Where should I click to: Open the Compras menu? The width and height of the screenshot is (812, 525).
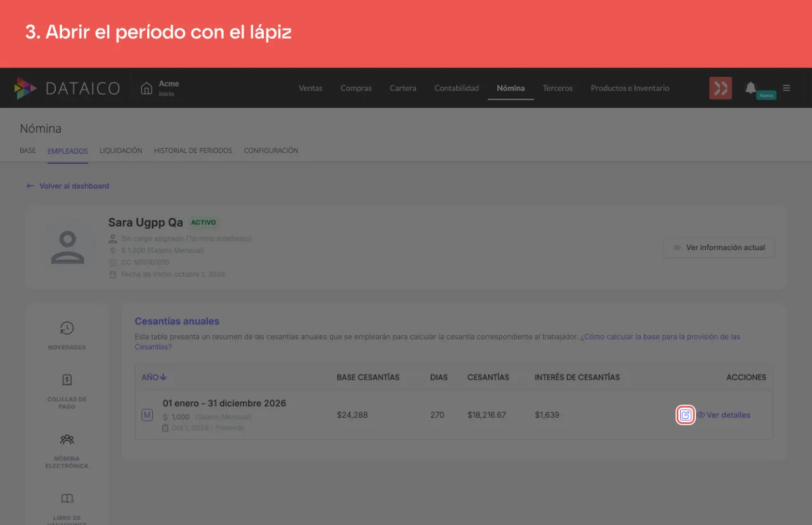[356, 88]
